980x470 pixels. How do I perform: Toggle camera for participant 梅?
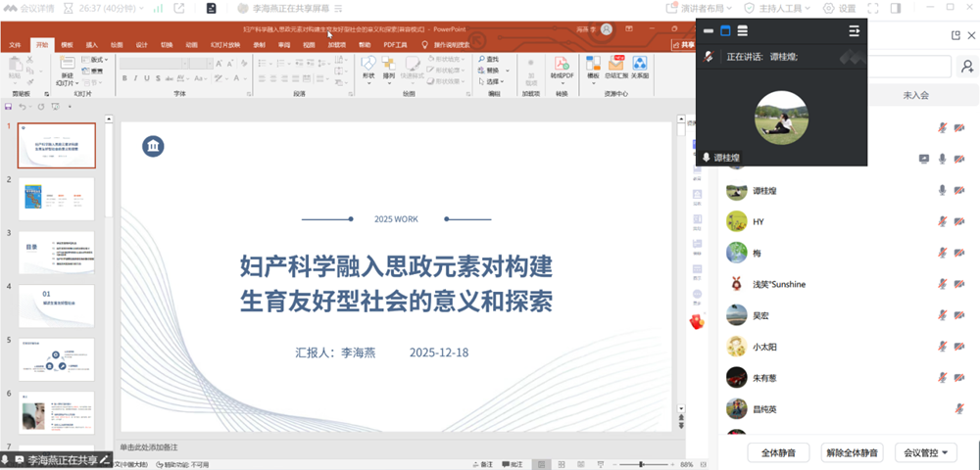click(959, 253)
